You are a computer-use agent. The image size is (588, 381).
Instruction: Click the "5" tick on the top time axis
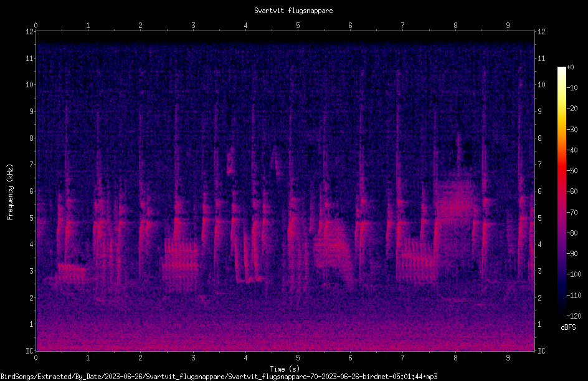[298, 26]
